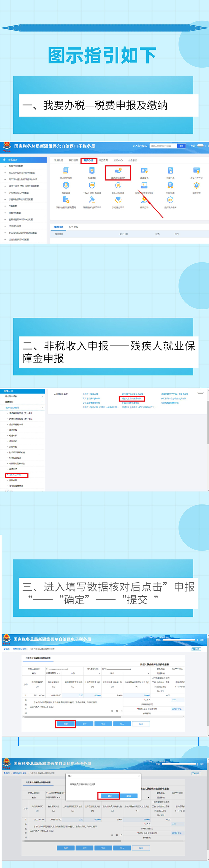This screenshot has width=209, height=868.
Task: Go to the 互动中心 tab
Action: click(x=118, y=160)
